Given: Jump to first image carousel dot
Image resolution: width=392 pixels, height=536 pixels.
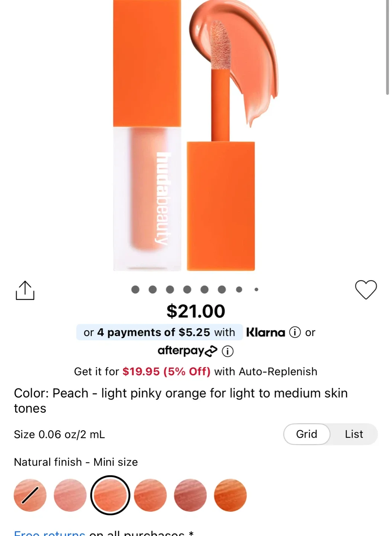Looking at the screenshot, I should (135, 289).
